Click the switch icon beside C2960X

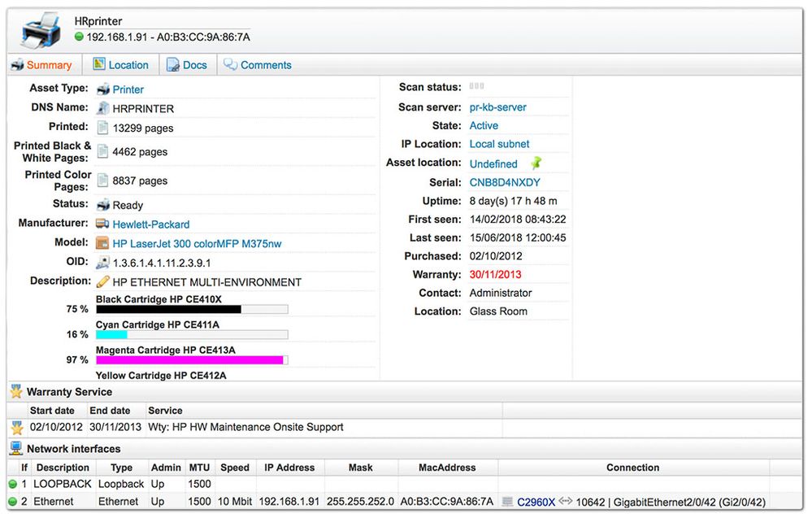point(507,503)
